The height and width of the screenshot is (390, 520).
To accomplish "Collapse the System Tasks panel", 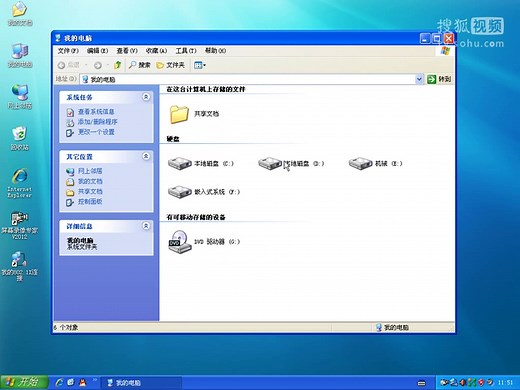I will click(x=146, y=97).
